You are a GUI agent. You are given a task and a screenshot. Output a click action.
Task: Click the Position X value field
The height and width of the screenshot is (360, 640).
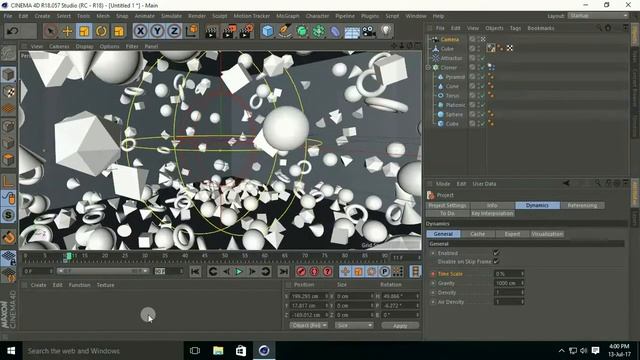click(309, 296)
